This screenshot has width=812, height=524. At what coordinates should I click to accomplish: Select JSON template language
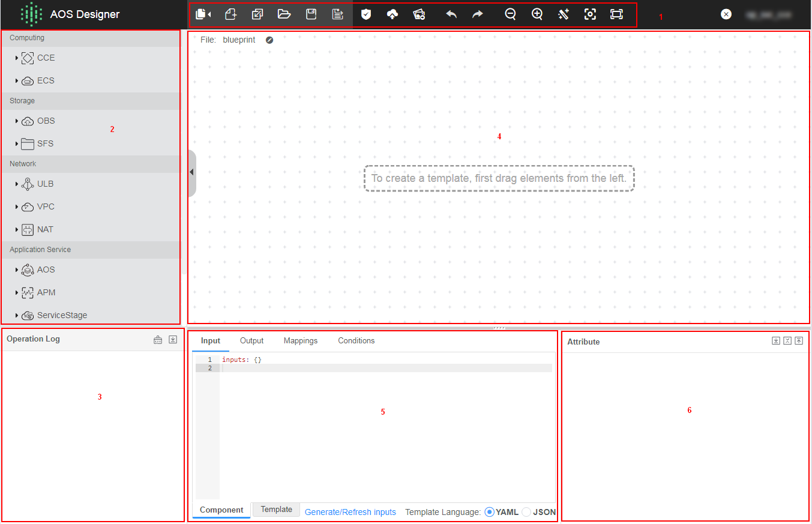coord(526,512)
